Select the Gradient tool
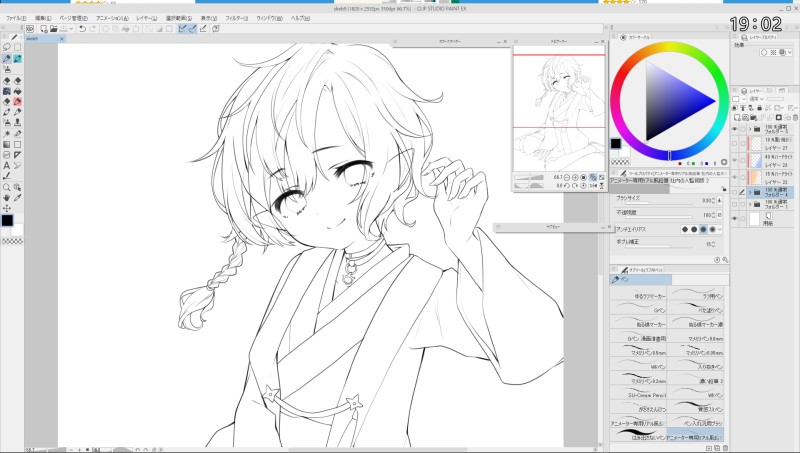 pos(7,144)
